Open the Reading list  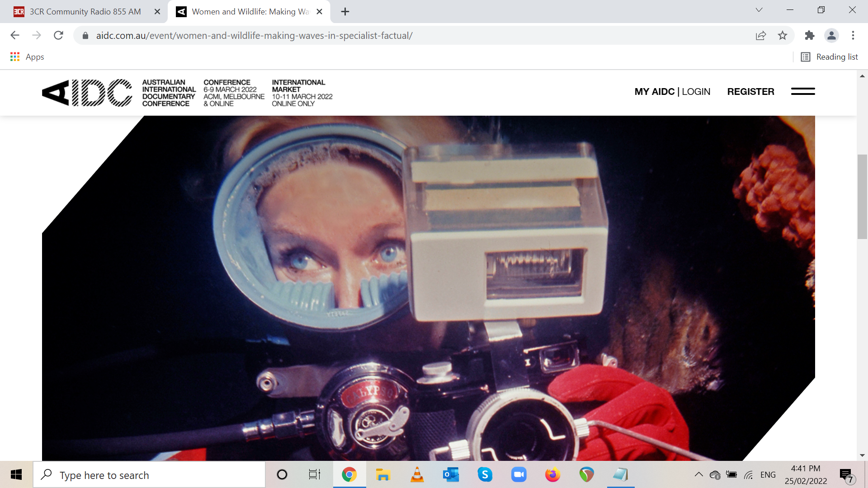pos(830,57)
